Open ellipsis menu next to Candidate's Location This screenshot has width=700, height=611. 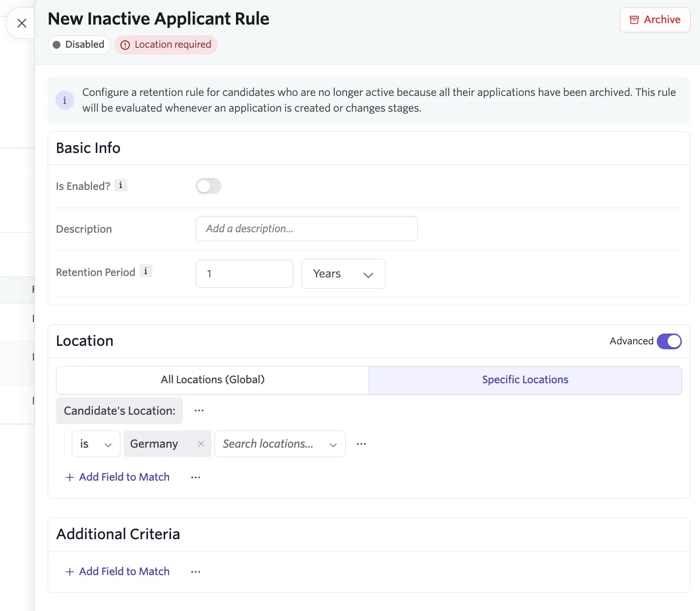pos(199,410)
